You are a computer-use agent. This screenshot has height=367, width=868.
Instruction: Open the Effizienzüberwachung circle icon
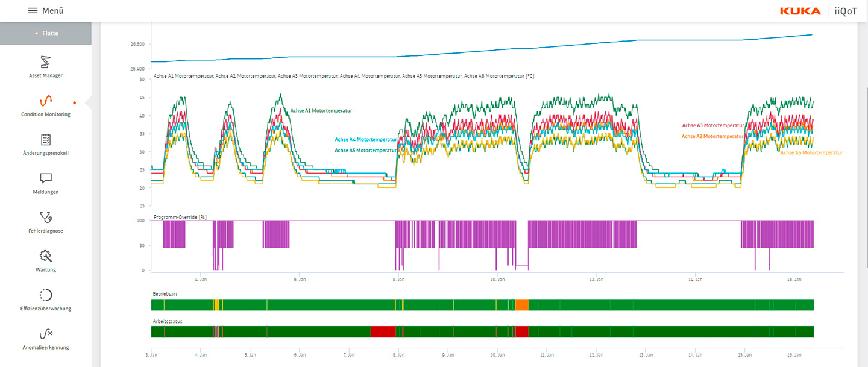pyautogui.click(x=46, y=295)
